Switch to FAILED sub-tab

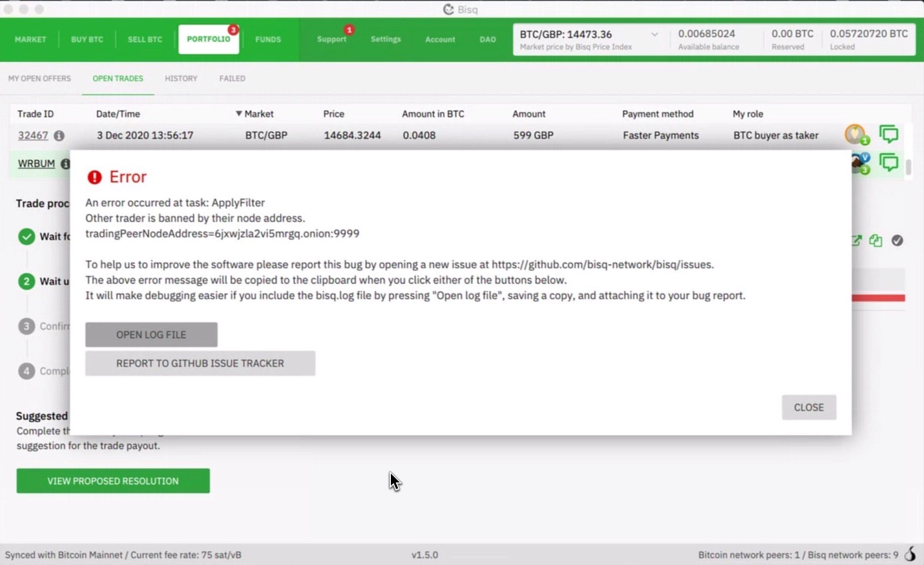pos(232,78)
